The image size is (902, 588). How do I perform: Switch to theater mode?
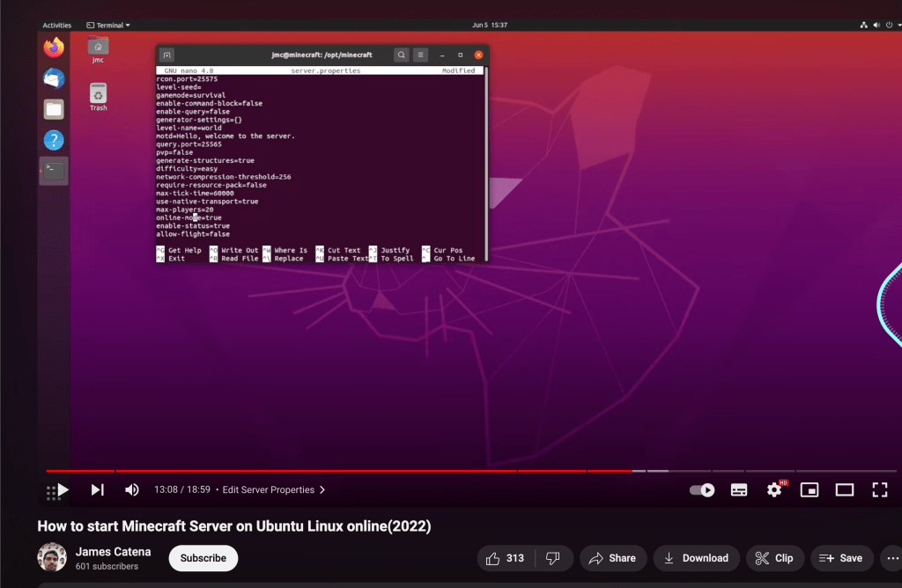point(845,489)
